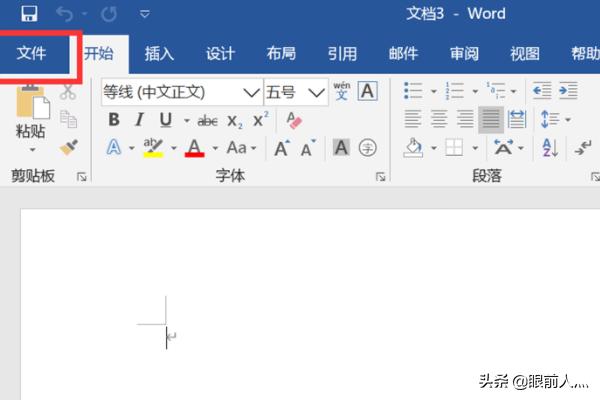
Task: Toggle superscript X² formatting
Action: [261, 120]
